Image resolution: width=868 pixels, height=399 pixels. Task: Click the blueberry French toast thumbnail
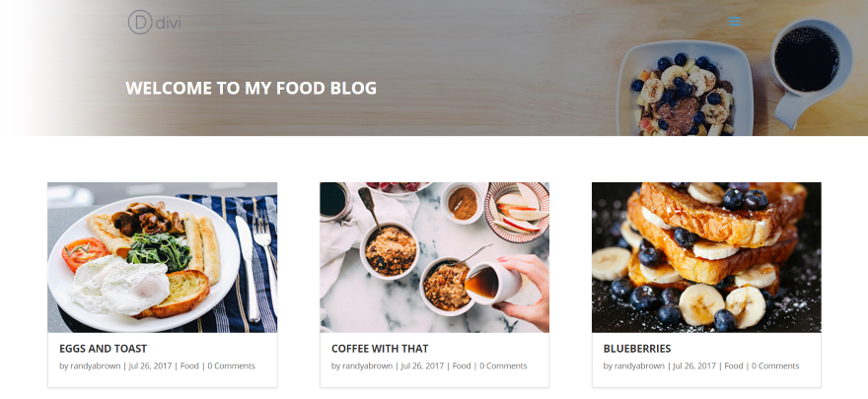pos(706,257)
